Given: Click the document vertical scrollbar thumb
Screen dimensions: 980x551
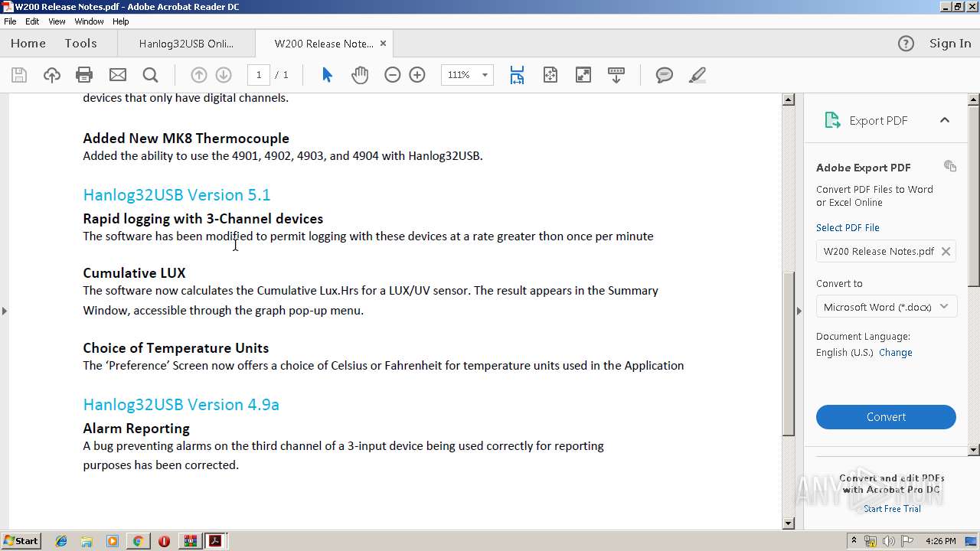Looking at the screenshot, I should point(789,354).
